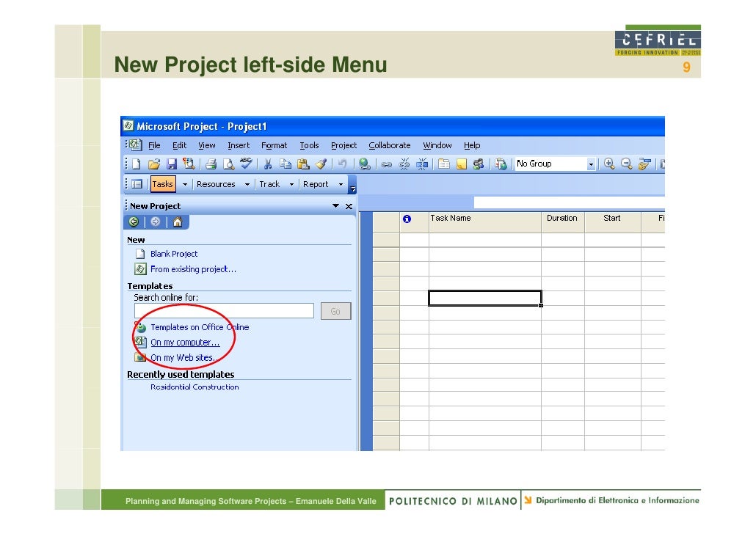Click the Task Notes yellow note icon
Screen dimensions: 756x534
click(462, 164)
